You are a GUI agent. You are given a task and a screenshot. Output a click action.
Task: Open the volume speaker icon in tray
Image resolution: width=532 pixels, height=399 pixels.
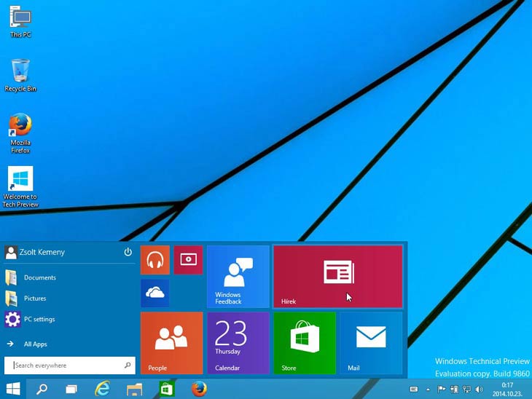pyautogui.click(x=479, y=390)
